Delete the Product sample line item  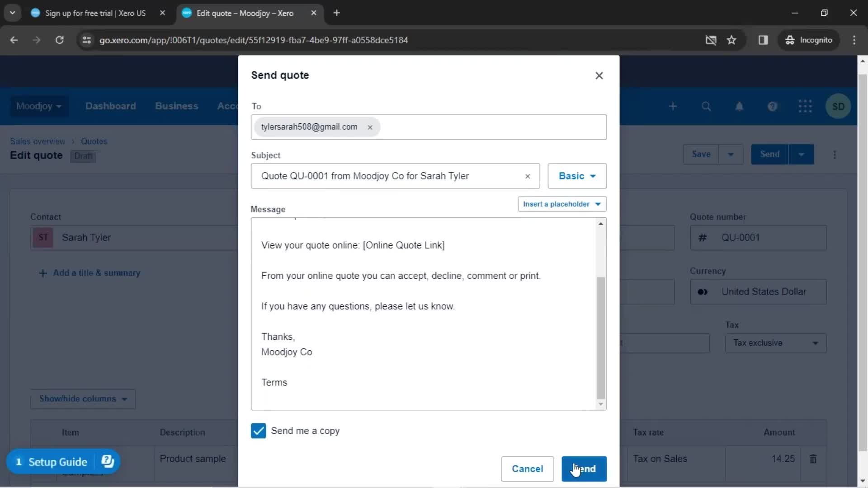[x=813, y=459]
